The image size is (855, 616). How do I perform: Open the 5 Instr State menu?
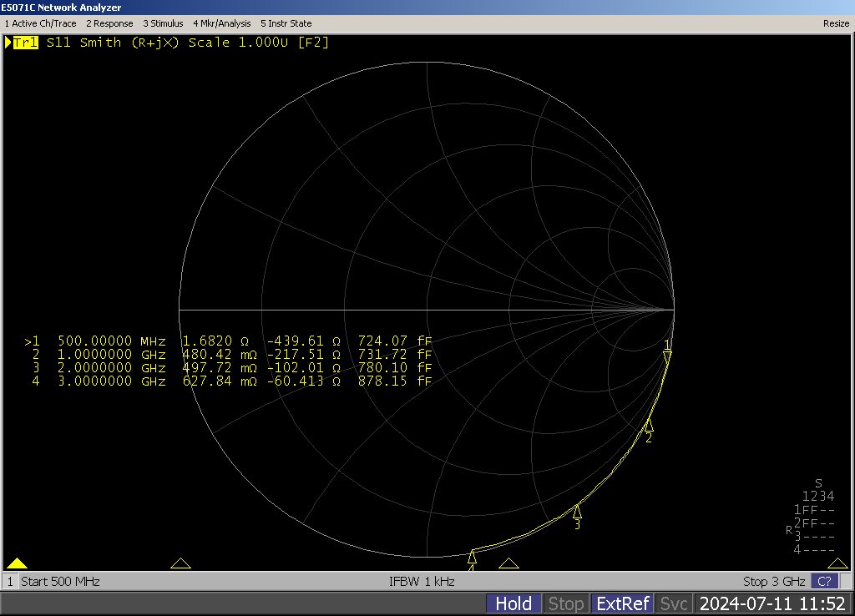286,23
